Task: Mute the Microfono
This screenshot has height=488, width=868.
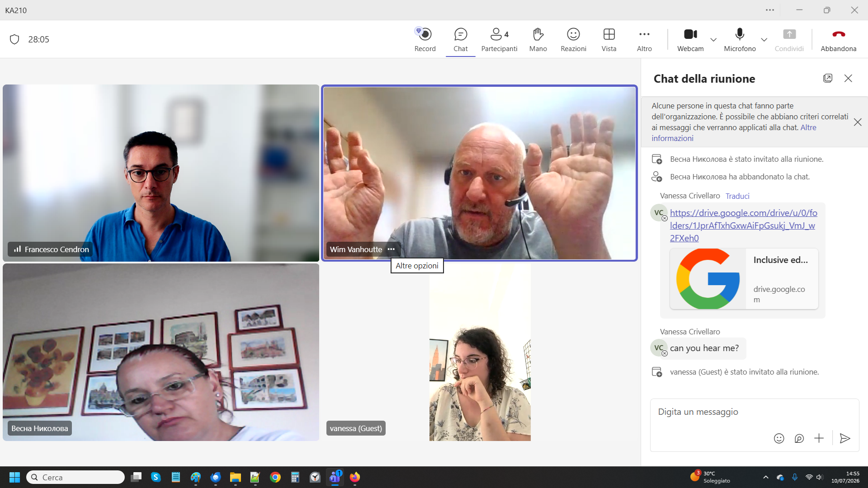Action: pos(740,39)
